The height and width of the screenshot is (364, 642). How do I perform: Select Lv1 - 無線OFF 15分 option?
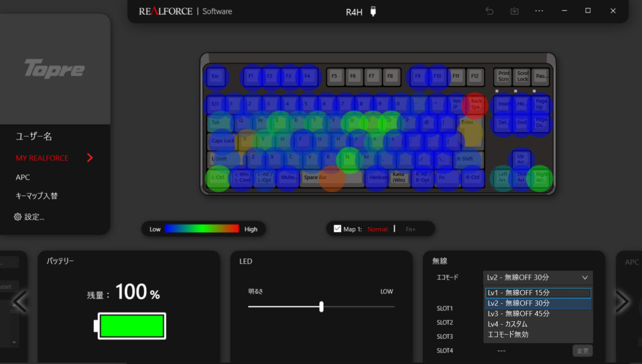(538, 293)
